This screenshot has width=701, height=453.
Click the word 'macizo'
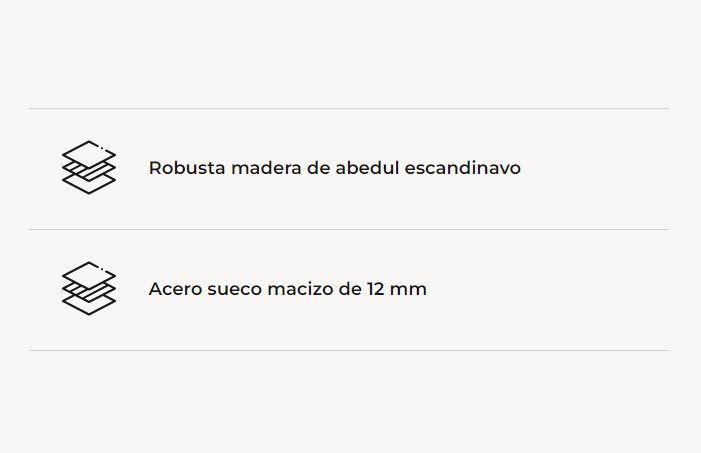point(300,289)
